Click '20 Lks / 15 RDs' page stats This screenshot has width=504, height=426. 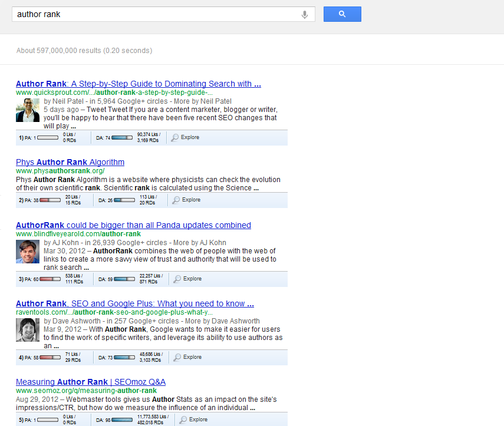[73, 200]
